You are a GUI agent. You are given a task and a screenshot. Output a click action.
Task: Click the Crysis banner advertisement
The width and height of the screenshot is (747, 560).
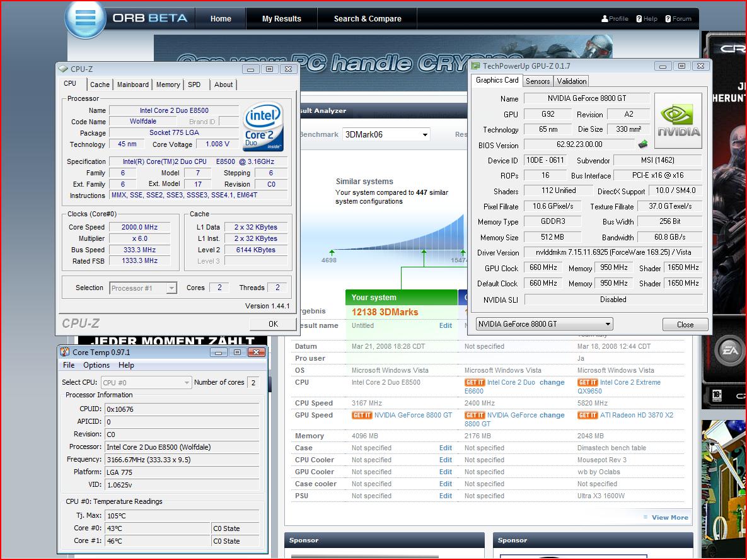(x=383, y=62)
